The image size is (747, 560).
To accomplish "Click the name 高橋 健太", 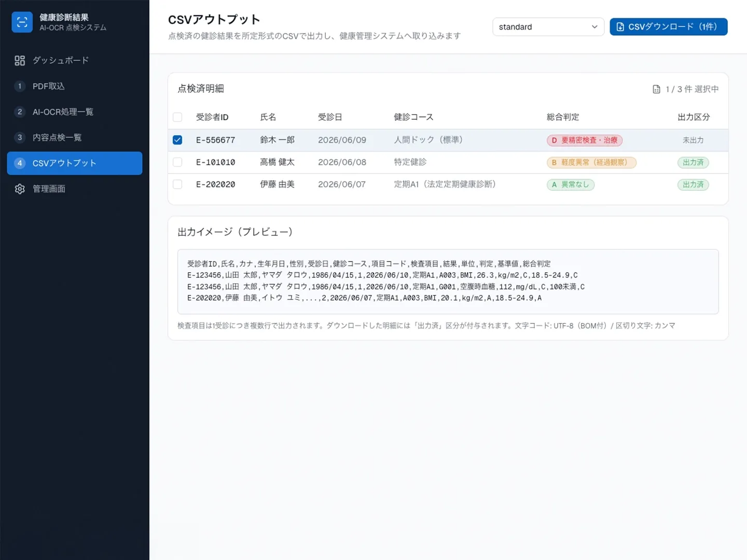I will pyautogui.click(x=277, y=162).
